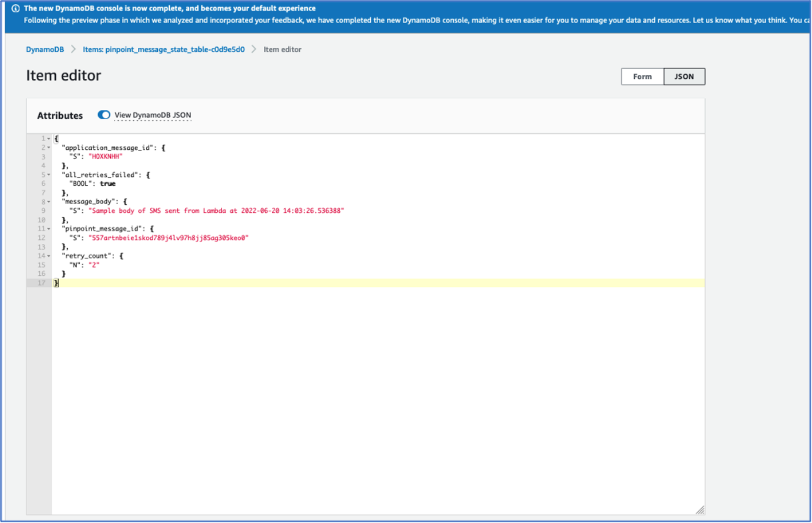Click the "BOOL" type key on line 6

[81, 184]
